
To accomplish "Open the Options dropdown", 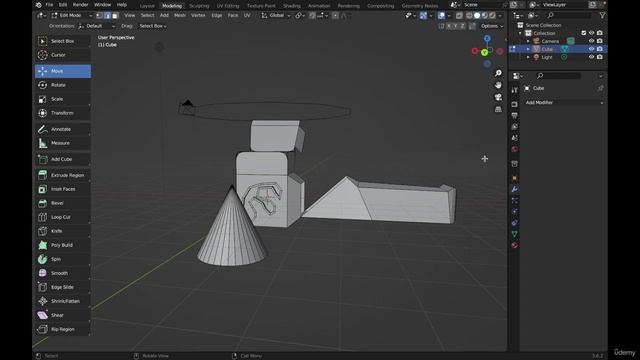I will (491, 26).
